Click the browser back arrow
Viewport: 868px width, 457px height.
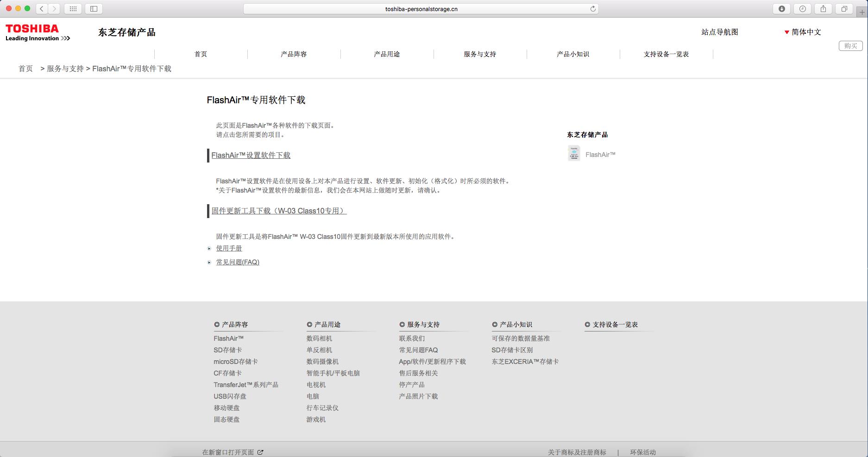(x=41, y=8)
